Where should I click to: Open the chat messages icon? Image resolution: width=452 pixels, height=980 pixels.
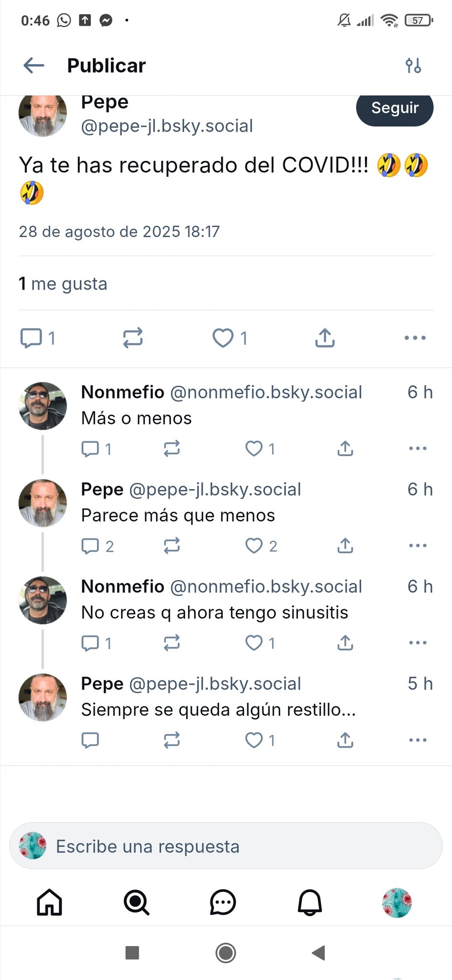click(223, 903)
